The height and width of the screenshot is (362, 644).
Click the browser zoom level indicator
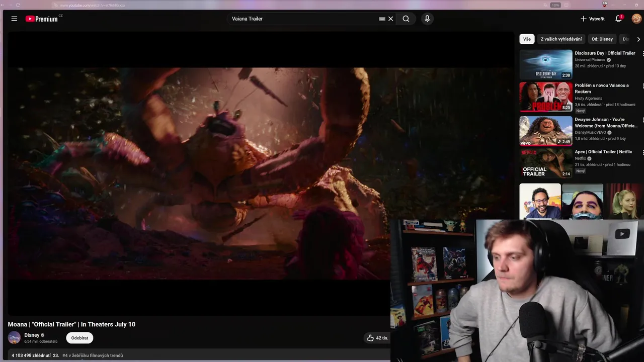pyautogui.click(x=555, y=5)
